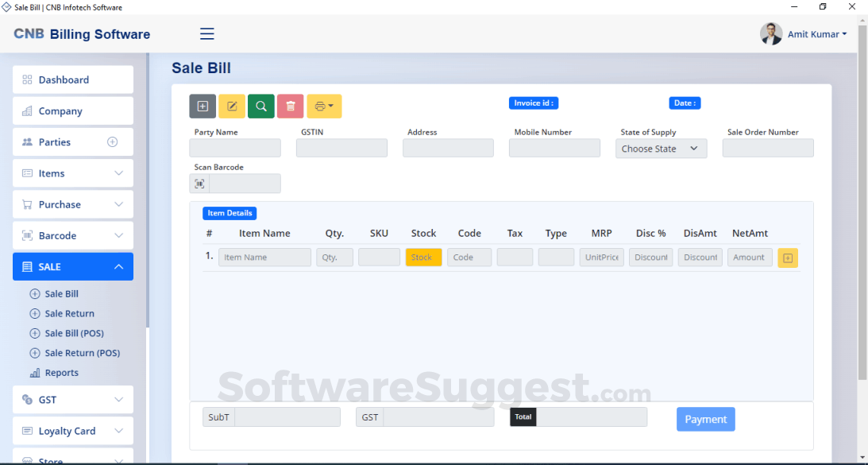Focus the Address input field
The height and width of the screenshot is (465, 868).
click(449, 148)
